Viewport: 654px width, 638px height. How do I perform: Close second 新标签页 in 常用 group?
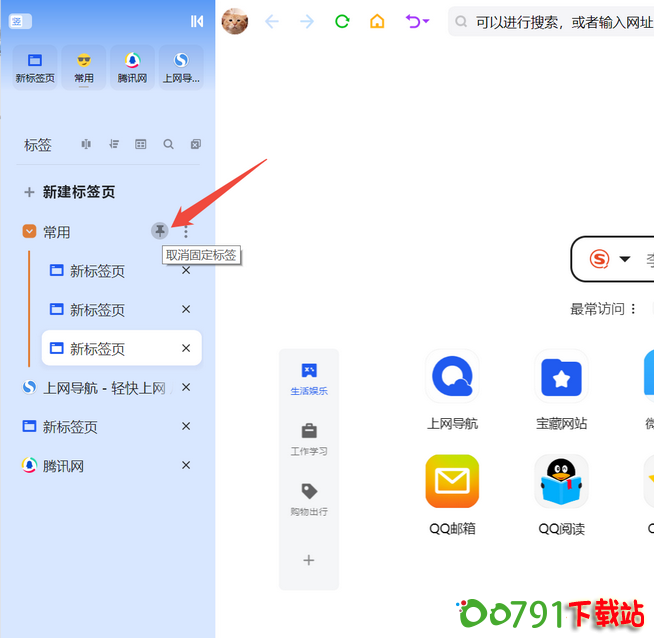(x=186, y=309)
